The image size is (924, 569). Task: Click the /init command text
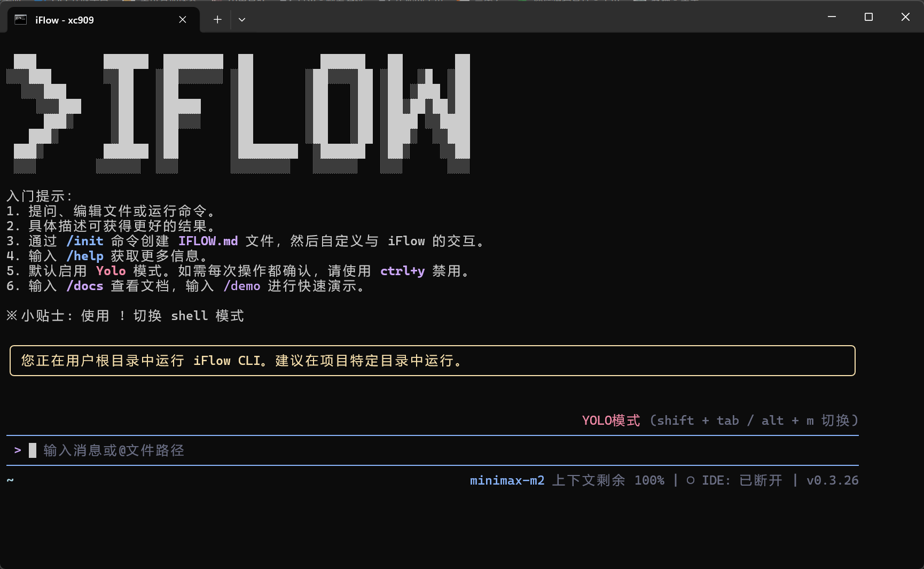coord(85,241)
